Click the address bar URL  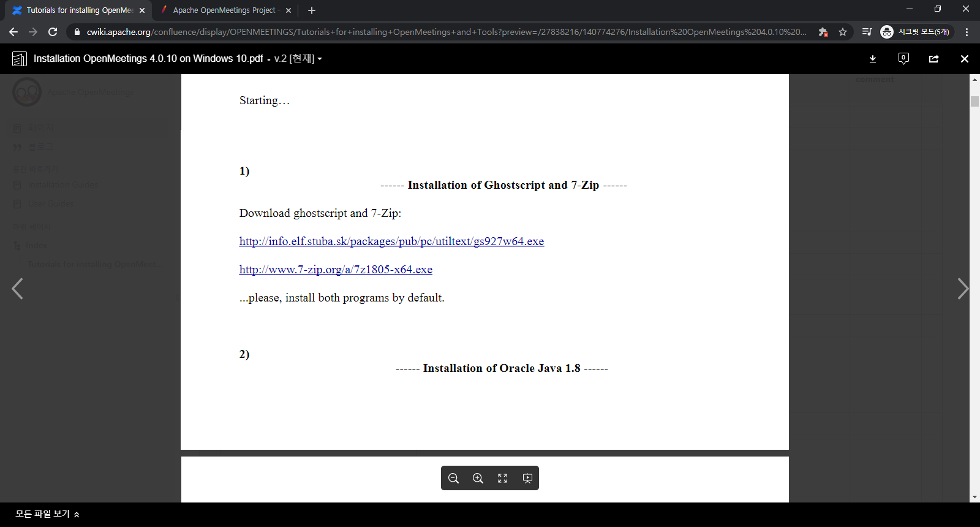pyautogui.click(x=446, y=32)
